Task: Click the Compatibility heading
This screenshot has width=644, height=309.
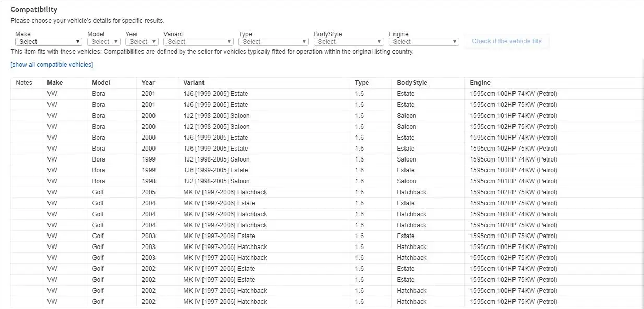Action: (x=34, y=10)
